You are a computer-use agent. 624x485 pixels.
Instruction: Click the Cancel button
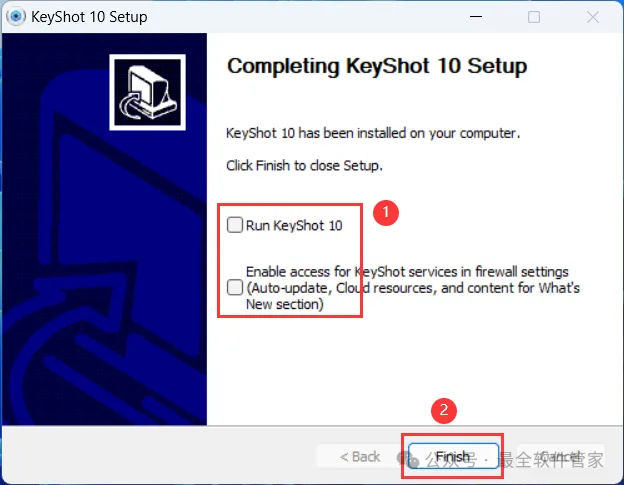pos(561,456)
